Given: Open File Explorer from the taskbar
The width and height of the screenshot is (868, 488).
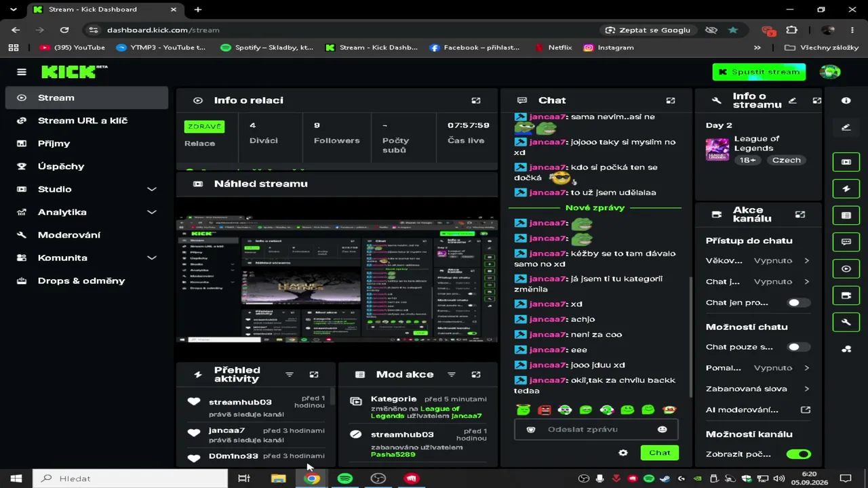Looking at the screenshot, I should click(278, 479).
